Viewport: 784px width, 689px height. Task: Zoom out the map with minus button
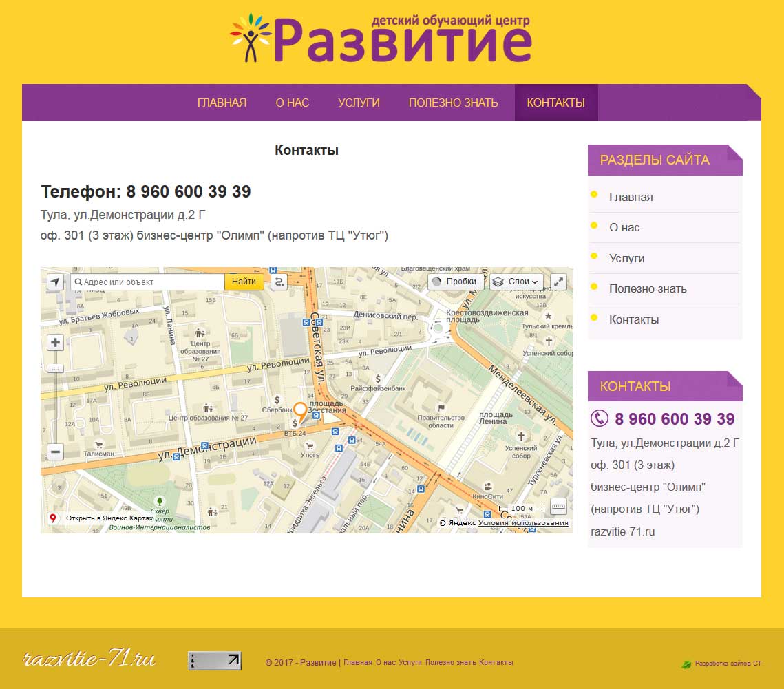[56, 452]
